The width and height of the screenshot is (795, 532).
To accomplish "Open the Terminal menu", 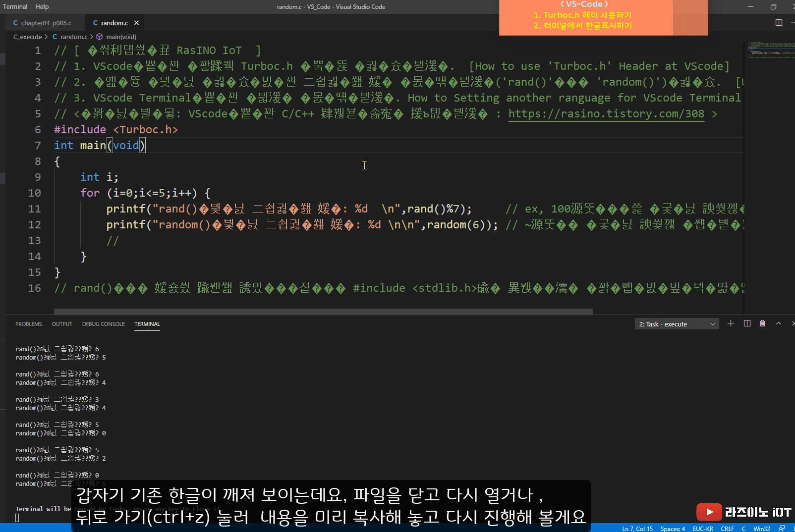I will (x=15, y=6).
